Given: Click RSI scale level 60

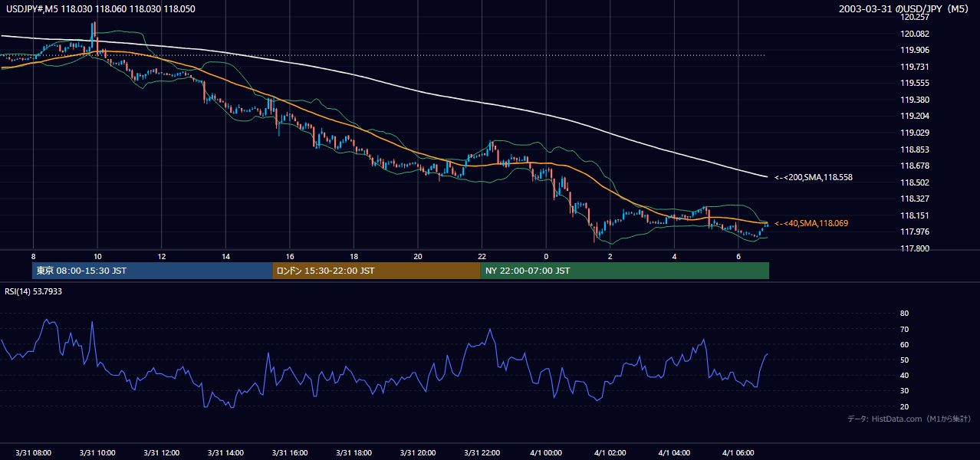Looking at the screenshot, I should (904, 344).
